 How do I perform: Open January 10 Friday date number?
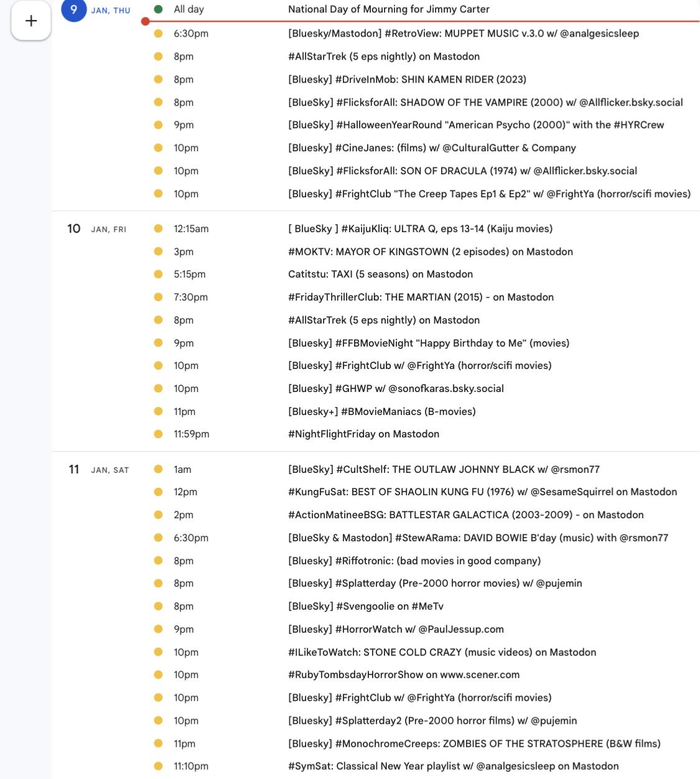coord(74,228)
